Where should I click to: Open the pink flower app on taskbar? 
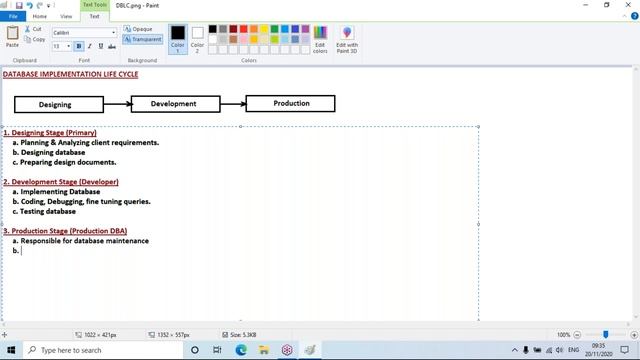click(x=287, y=350)
